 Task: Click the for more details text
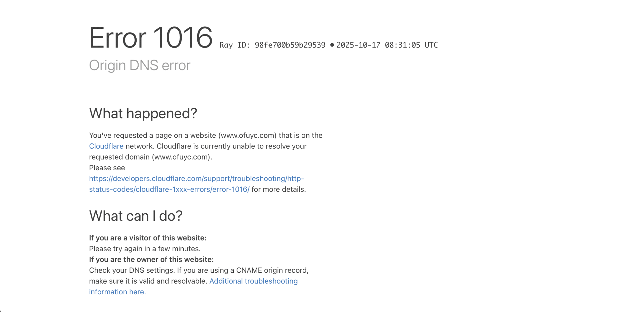point(278,189)
